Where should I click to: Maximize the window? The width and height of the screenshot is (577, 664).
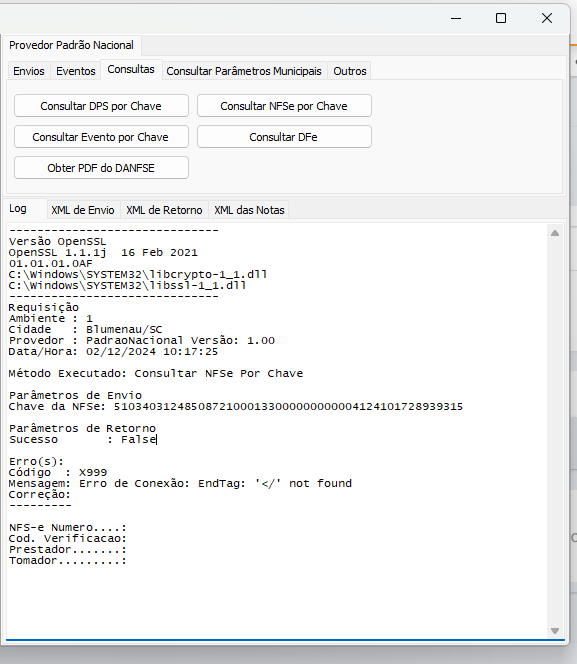tap(501, 18)
